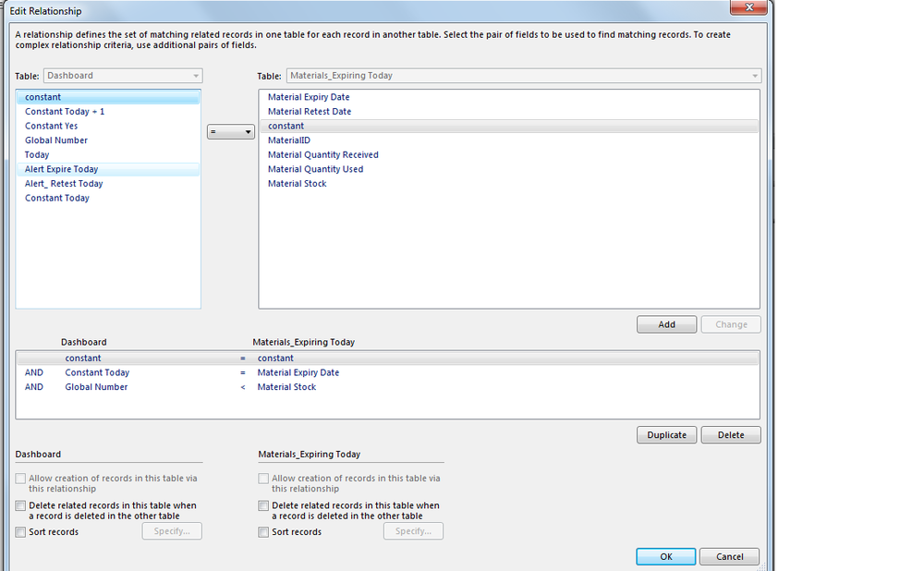Image resolution: width=924 pixels, height=571 pixels.
Task: Select 'MaterialID' in right field list
Action: pos(288,140)
